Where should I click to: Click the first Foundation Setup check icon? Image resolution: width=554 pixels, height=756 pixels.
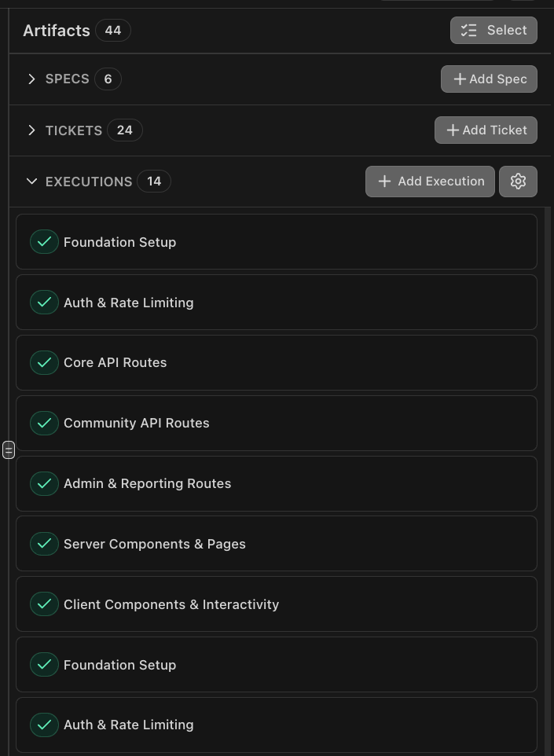[x=44, y=242]
